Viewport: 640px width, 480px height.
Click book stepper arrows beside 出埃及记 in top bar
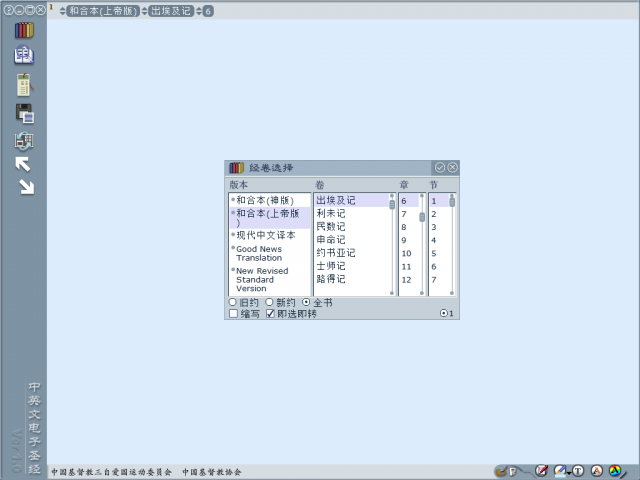tap(144, 11)
